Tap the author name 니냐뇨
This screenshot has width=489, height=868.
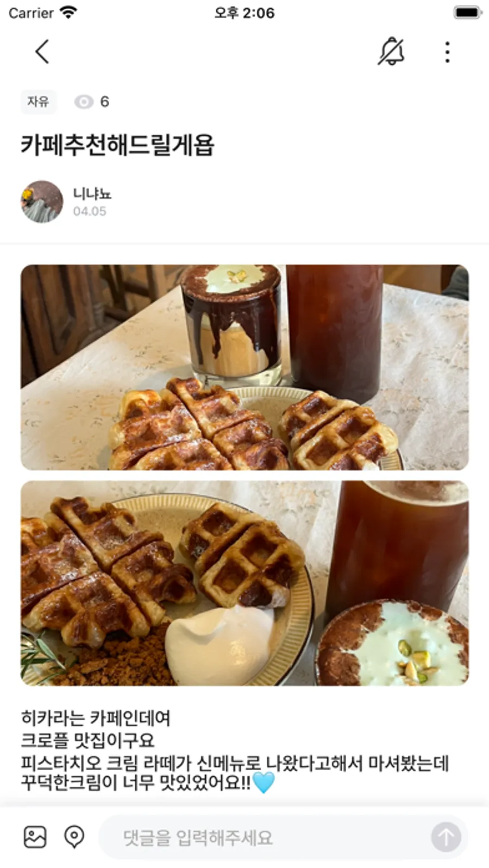click(x=92, y=193)
